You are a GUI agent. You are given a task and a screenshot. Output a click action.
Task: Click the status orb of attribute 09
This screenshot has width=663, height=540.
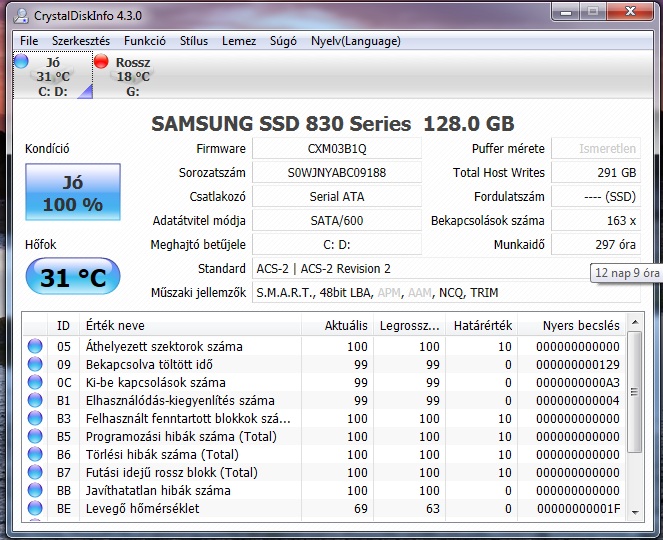35,364
